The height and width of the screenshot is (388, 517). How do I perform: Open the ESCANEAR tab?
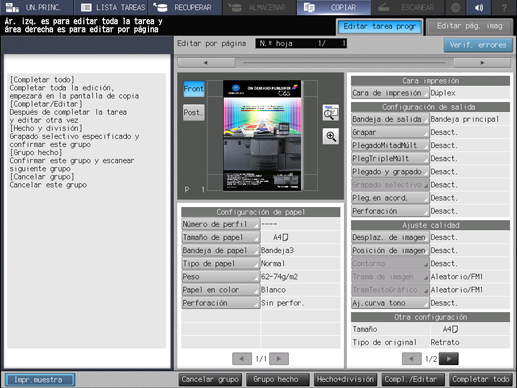[x=408, y=7]
